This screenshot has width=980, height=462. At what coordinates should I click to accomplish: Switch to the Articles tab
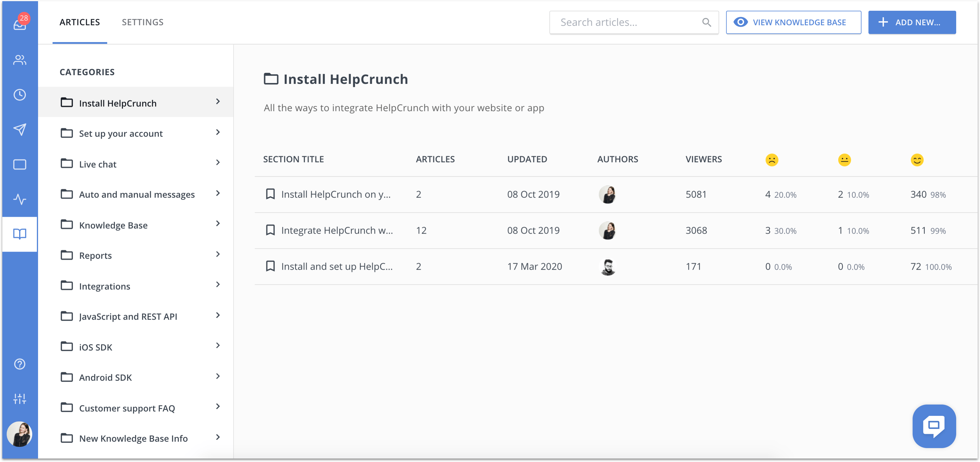pyautogui.click(x=80, y=22)
